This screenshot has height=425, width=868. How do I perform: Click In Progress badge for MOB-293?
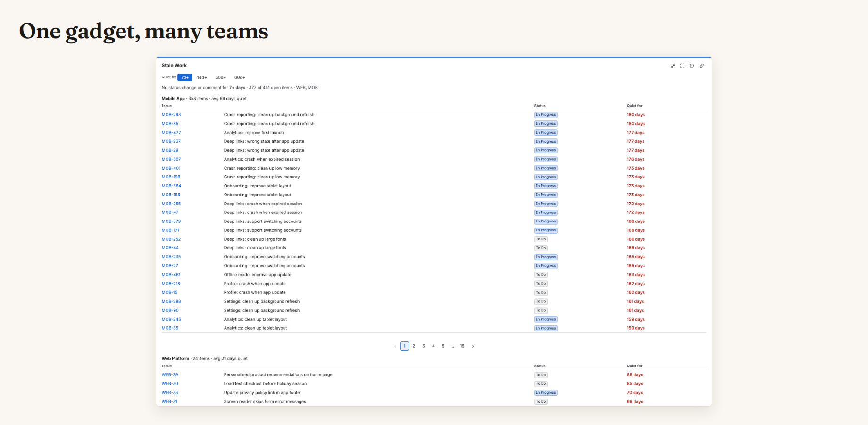(x=546, y=115)
